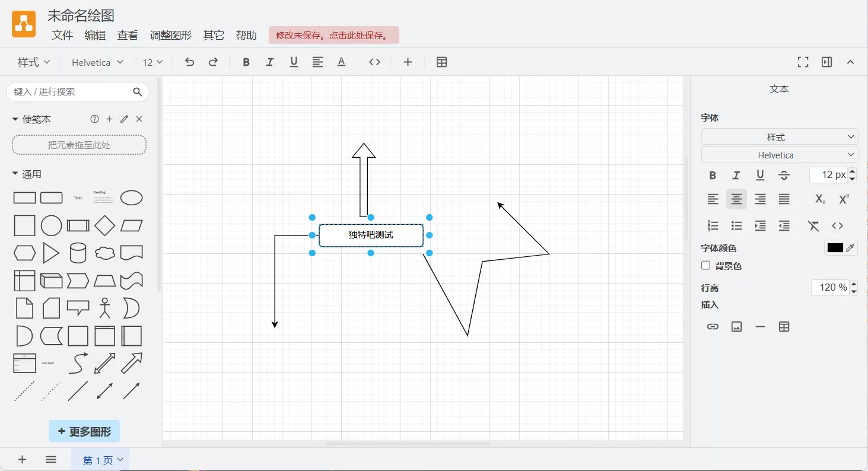The image size is (868, 471).
Task: Click the 字体颜色 black color swatch
Action: point(835,247)
